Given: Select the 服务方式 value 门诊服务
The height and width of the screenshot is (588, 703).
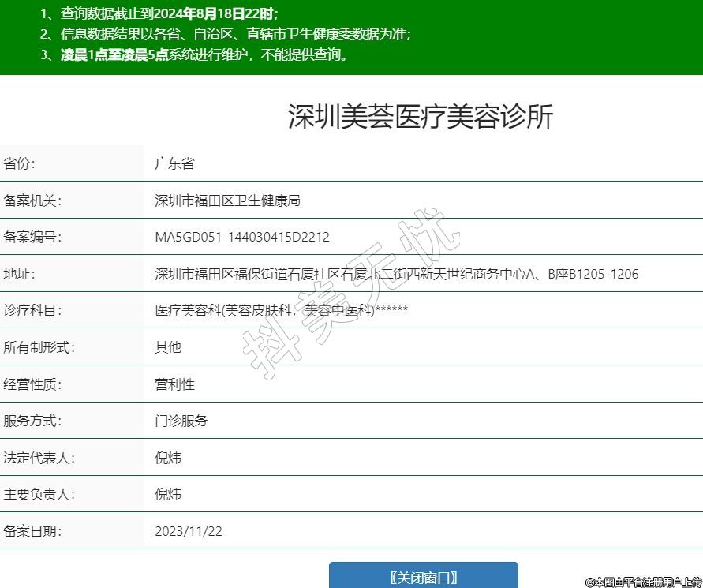Looking at the screenshot, I should [x=181, y=421].
